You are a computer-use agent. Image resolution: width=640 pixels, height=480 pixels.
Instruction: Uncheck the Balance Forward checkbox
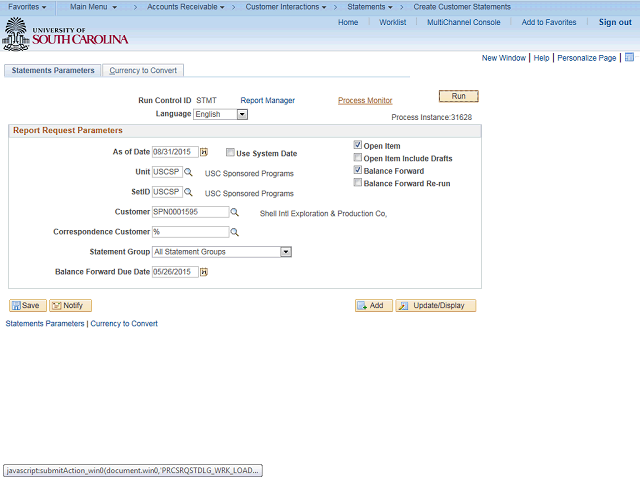(358, 170)
